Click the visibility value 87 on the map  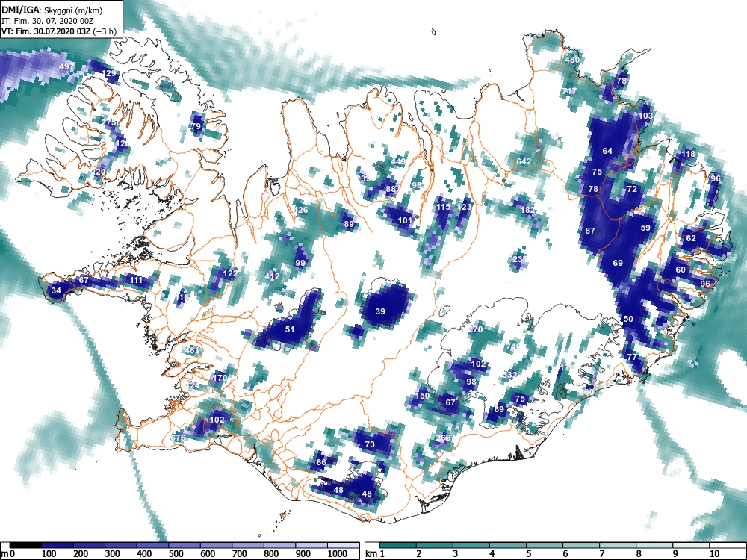[x=590, y=231]
